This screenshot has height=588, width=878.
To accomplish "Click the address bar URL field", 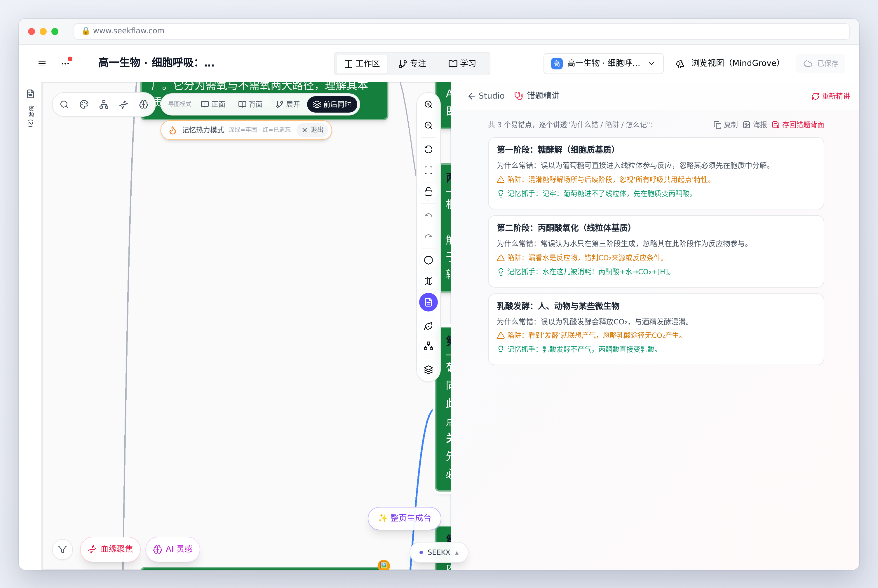I will pyautogui.click(x=461, y=31).
